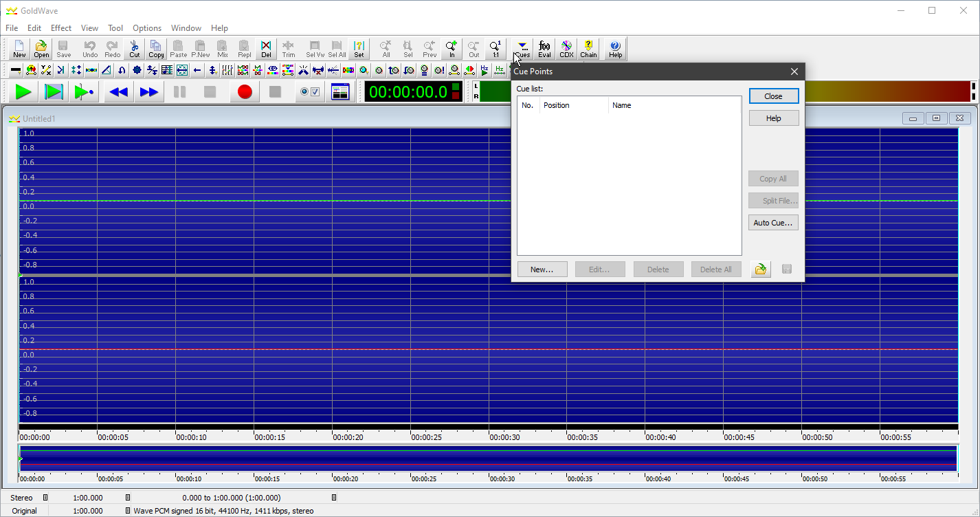This screenshot has height=517, width=980.
Task: Open the File menu
Action: [12, 28]
